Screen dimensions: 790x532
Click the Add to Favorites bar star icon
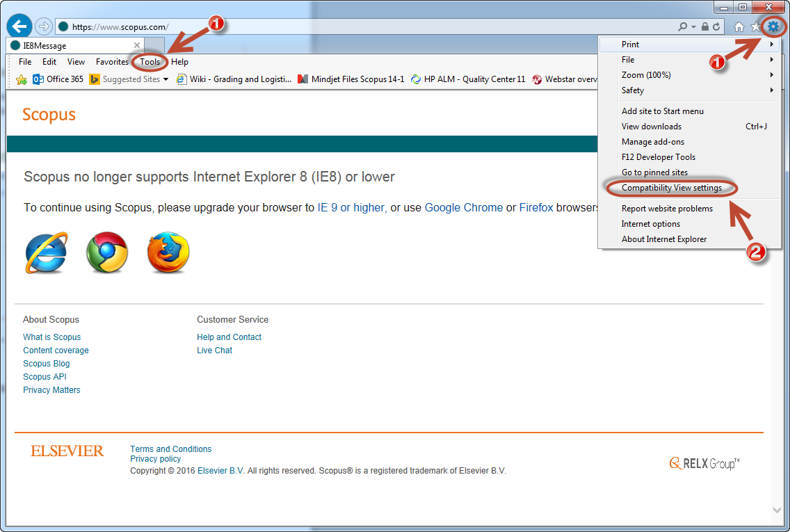click(x=21, y=79)
